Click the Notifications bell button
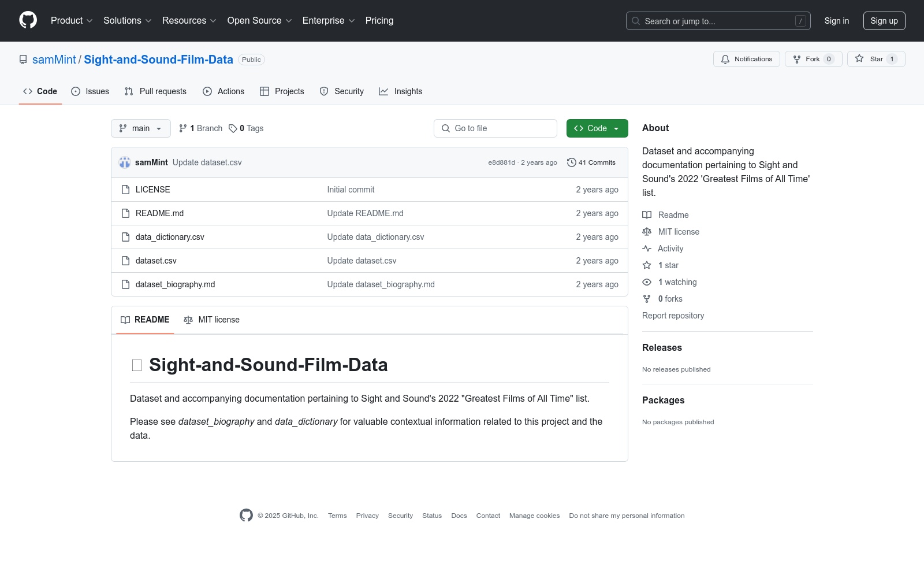The image size is (924, 578). click(747, 59)
